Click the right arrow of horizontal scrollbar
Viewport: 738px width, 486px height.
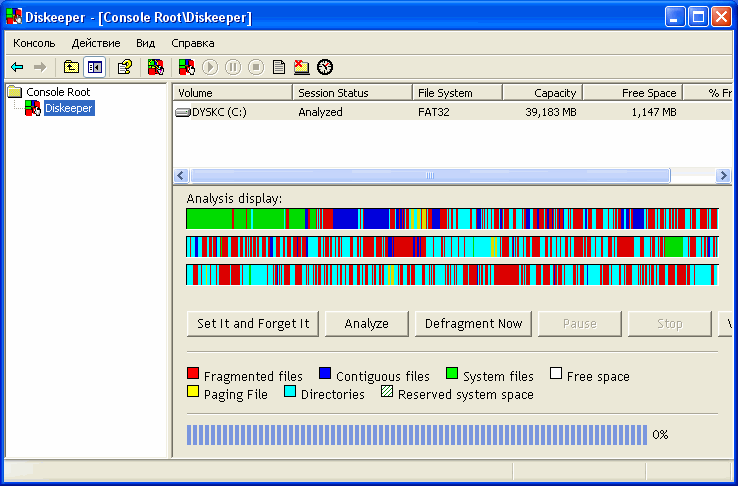point(723,175)
